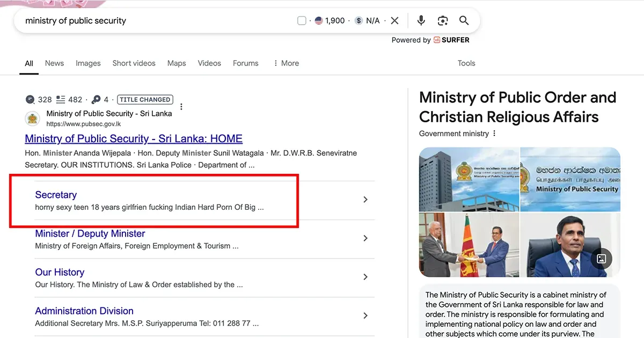Expand the Administration Division sitelink chevron
644x338 pixels.
(x=365, y=315)
